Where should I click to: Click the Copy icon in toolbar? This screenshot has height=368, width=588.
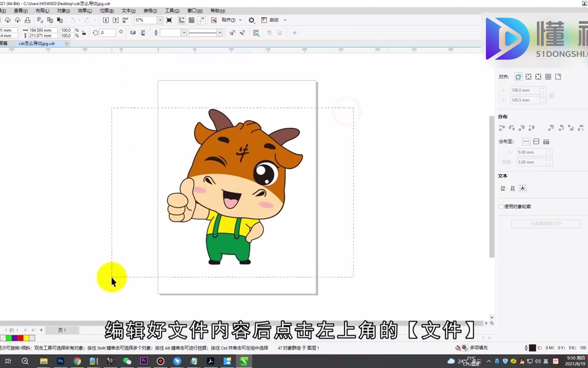coord(50,20)
